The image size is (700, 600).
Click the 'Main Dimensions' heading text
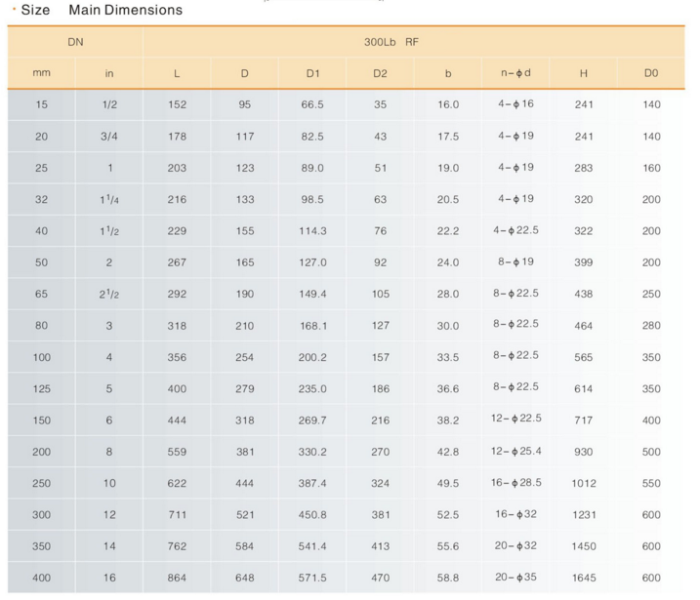(125, 10)
